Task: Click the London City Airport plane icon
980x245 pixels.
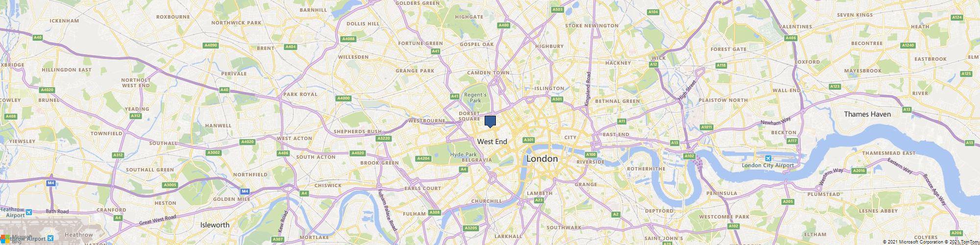Action: pos(768,159)
